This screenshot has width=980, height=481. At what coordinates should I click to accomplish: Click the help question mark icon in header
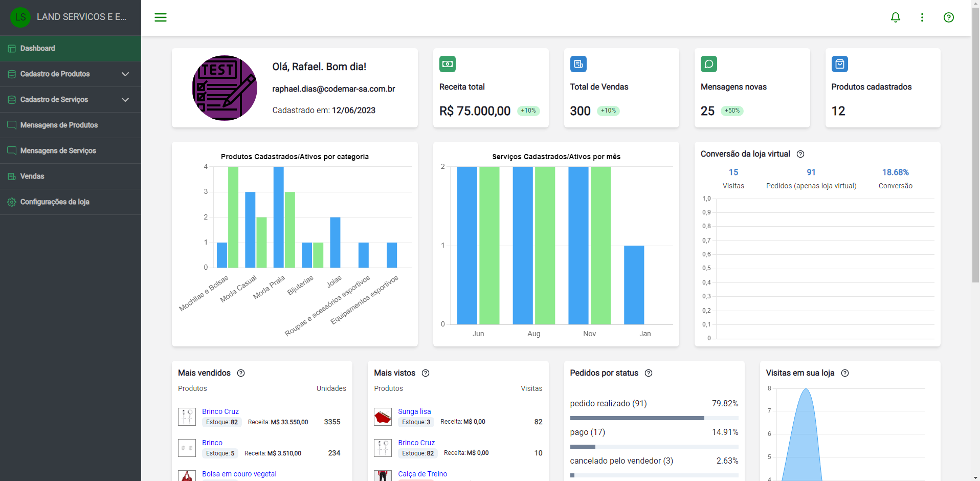(949, 17)
